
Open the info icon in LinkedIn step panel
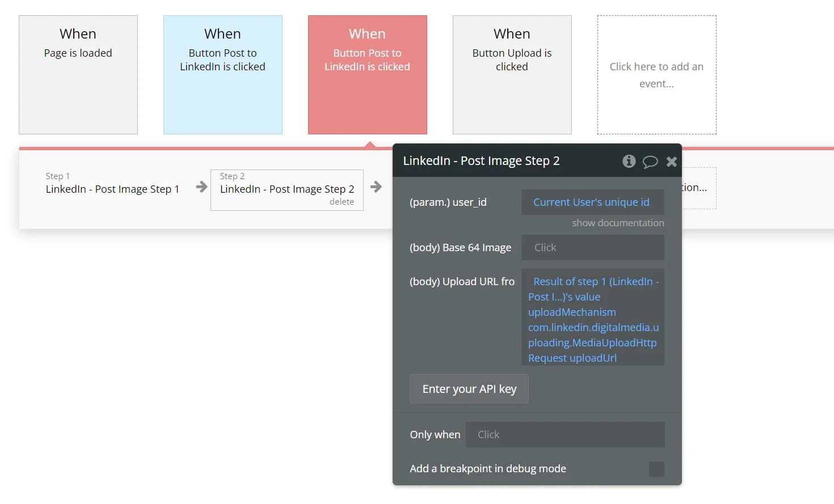click(629, 161)
